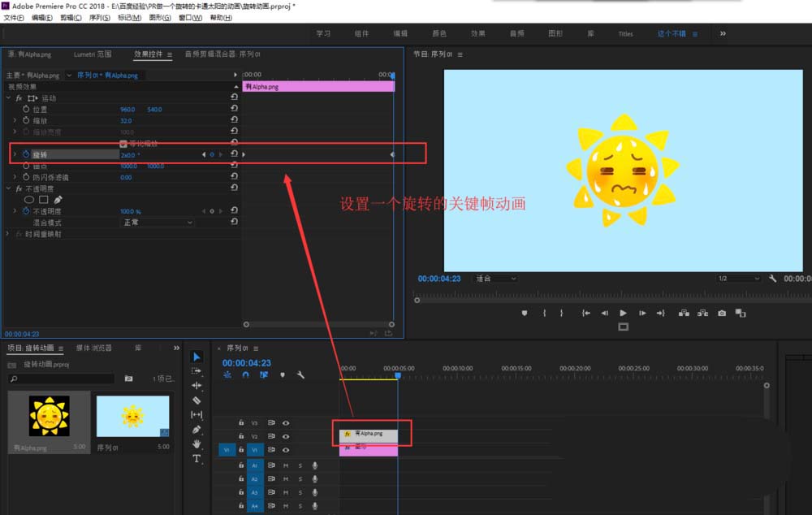
Task: Hide track V2 with eye icon
Action: click(285, 436)
